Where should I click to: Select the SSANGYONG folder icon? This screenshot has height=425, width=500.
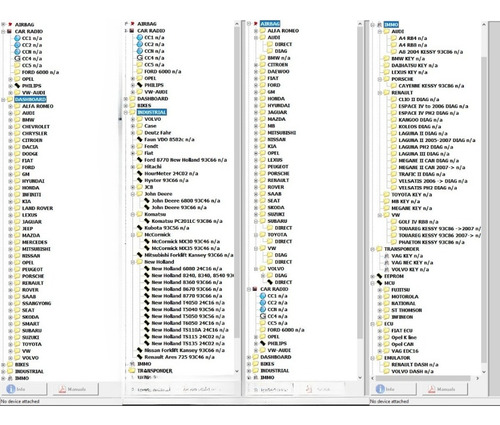coord(17,303)
